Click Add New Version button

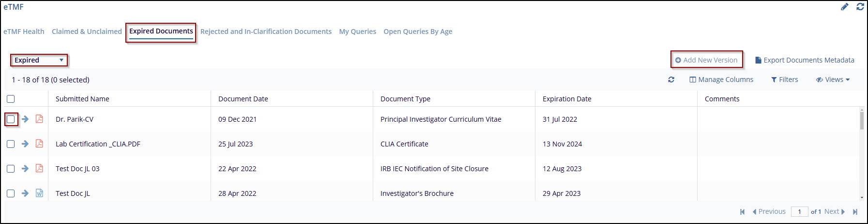[x=706, y=60]
